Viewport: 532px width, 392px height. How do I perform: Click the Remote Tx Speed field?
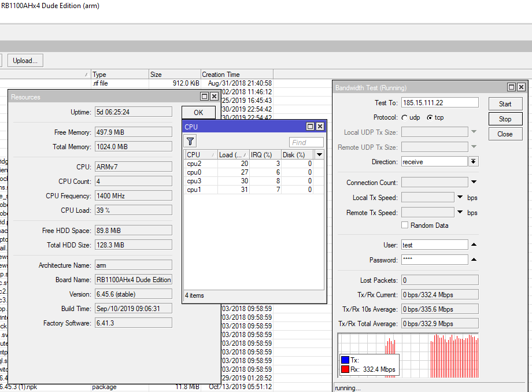tap(428, 213)
